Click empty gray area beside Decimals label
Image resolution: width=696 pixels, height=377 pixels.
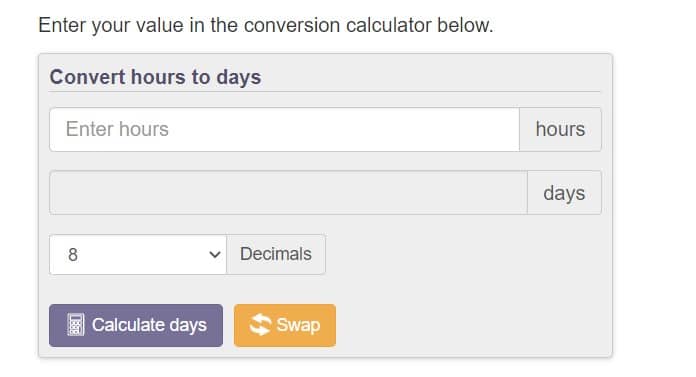coord(462,254)
